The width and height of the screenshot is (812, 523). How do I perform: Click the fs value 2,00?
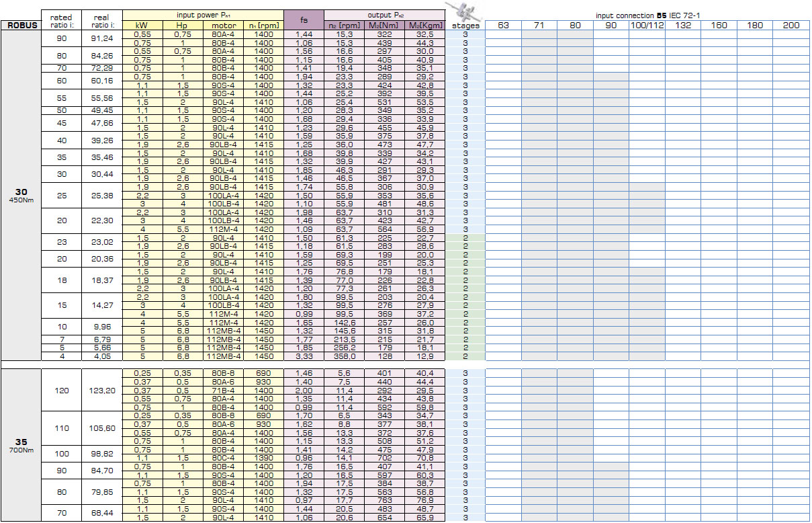pos(304,390)
